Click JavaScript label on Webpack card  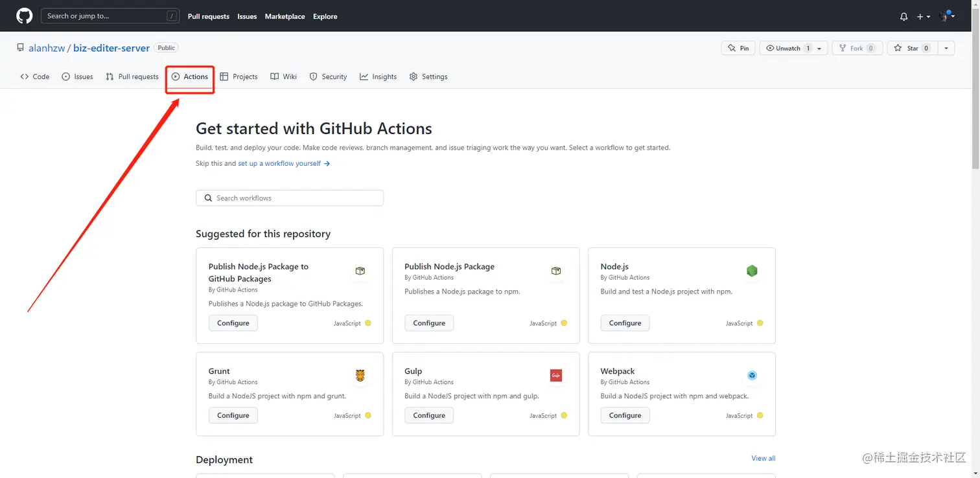click(739, 416)
